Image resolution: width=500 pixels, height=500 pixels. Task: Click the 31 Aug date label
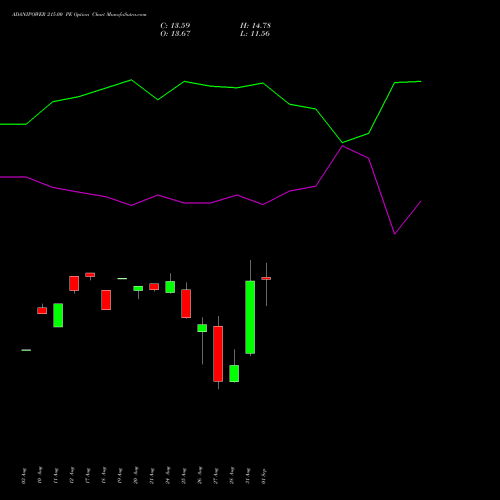[248, 475]
